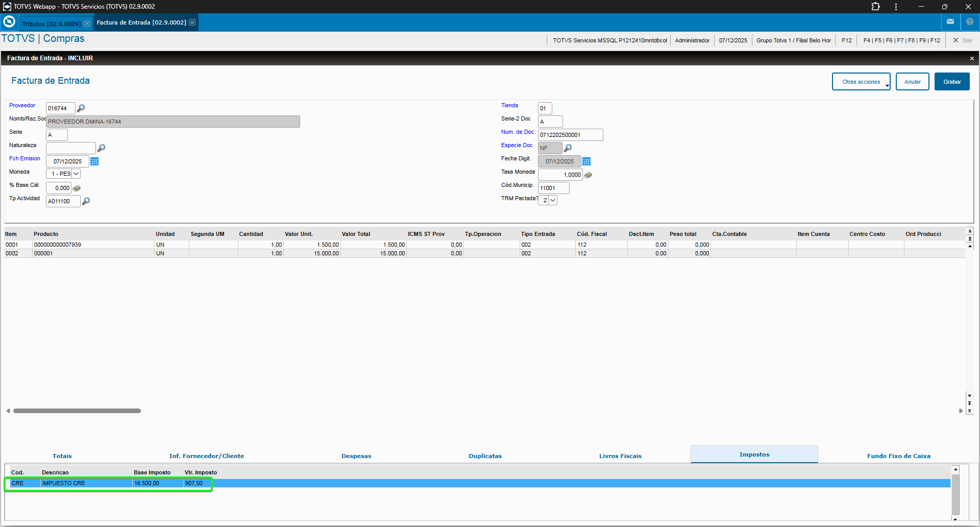Image resolution: width=980 pixels, height=527 pixels.
Task: Select product cell 000000000007939
Action: click(93, 245)
